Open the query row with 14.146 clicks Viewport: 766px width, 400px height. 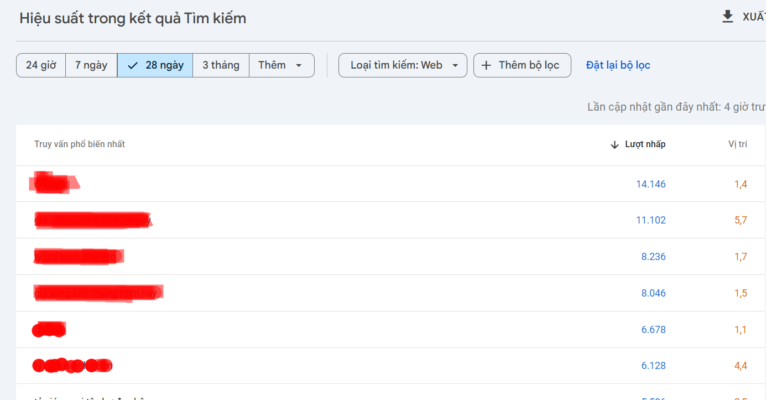[55, 183]
